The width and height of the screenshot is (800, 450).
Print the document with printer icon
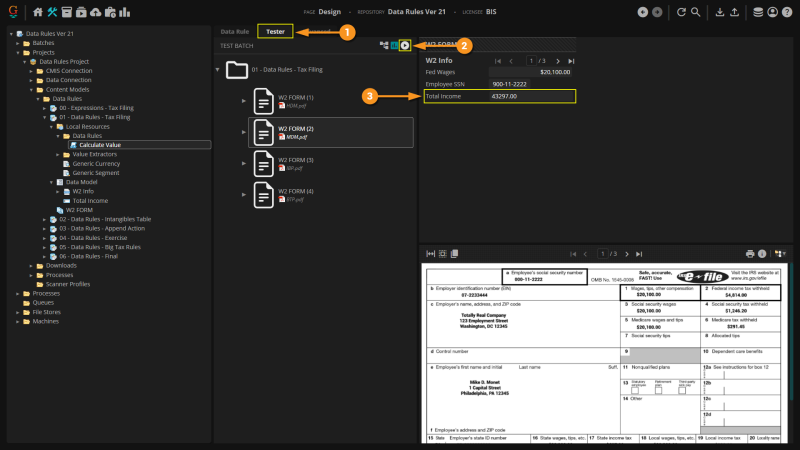(x=749, y=254)
